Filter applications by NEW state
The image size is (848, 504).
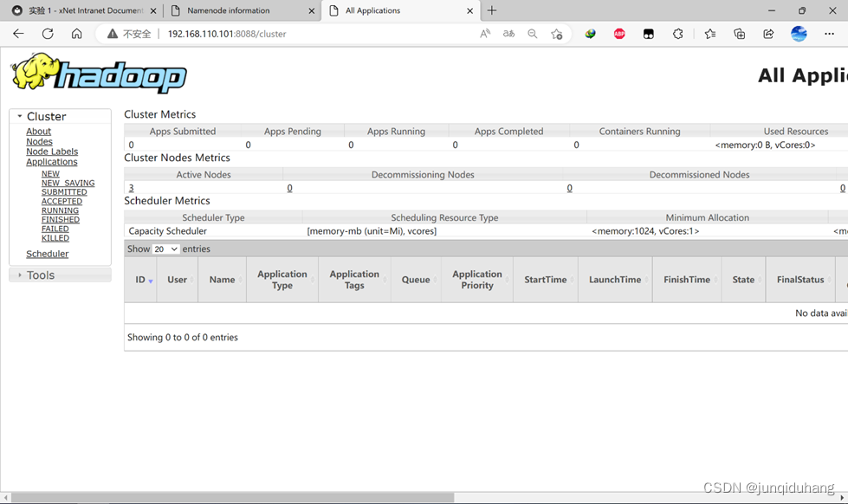50,174
